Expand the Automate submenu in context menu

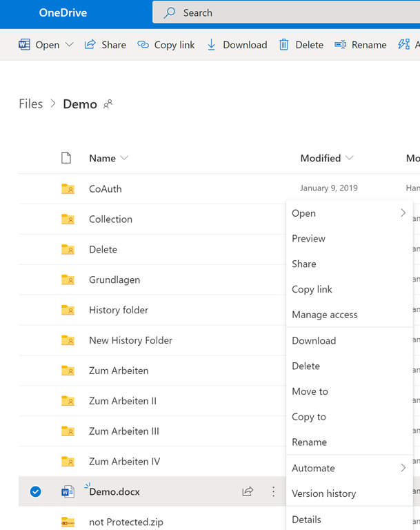click(403, 468)
